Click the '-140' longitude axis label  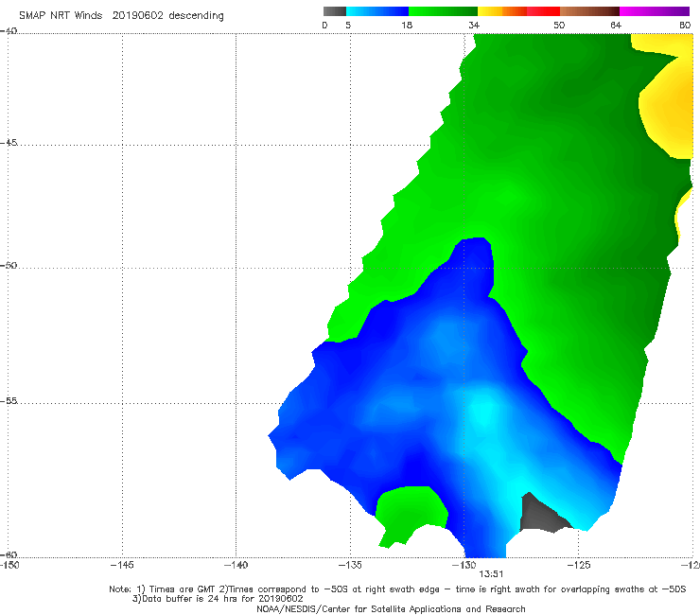(x=236, y=565)
